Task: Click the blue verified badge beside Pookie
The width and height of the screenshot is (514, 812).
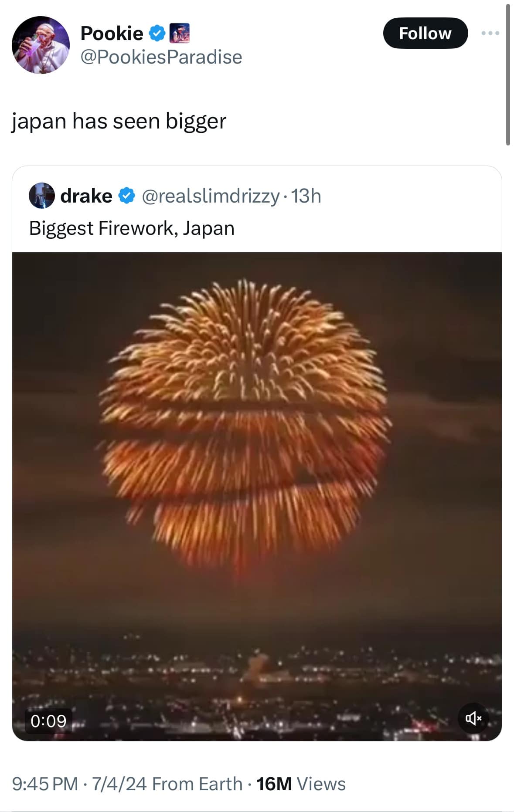Action: (157, 34)
